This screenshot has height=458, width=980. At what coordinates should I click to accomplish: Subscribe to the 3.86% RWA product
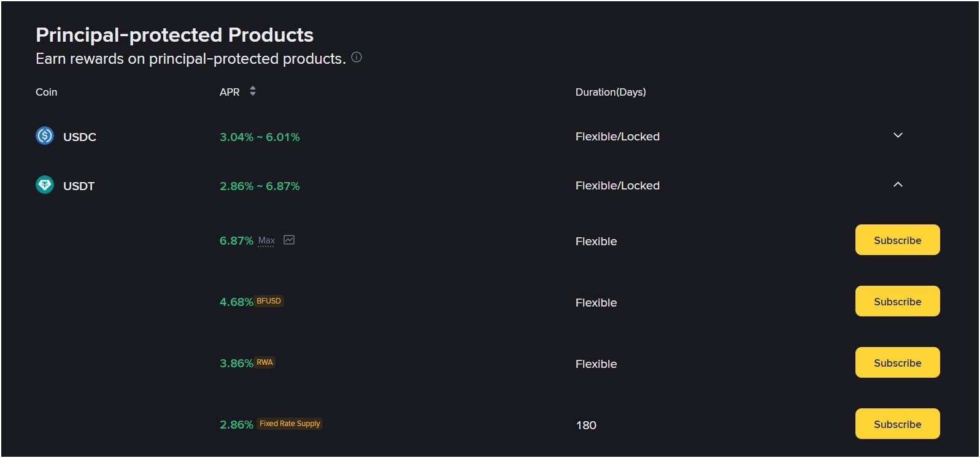(897, 362)
